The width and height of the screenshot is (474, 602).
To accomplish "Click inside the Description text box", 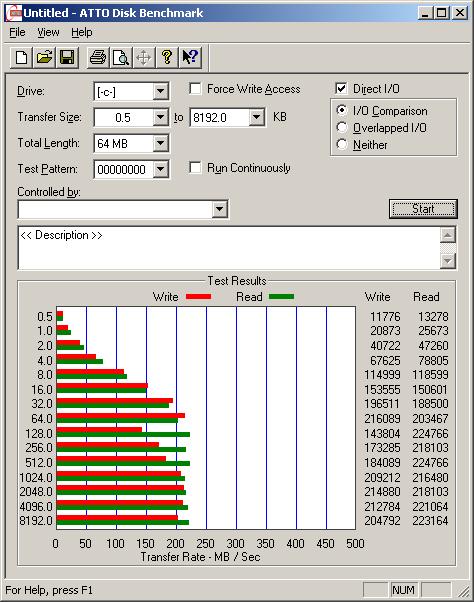I will (229, 248).
